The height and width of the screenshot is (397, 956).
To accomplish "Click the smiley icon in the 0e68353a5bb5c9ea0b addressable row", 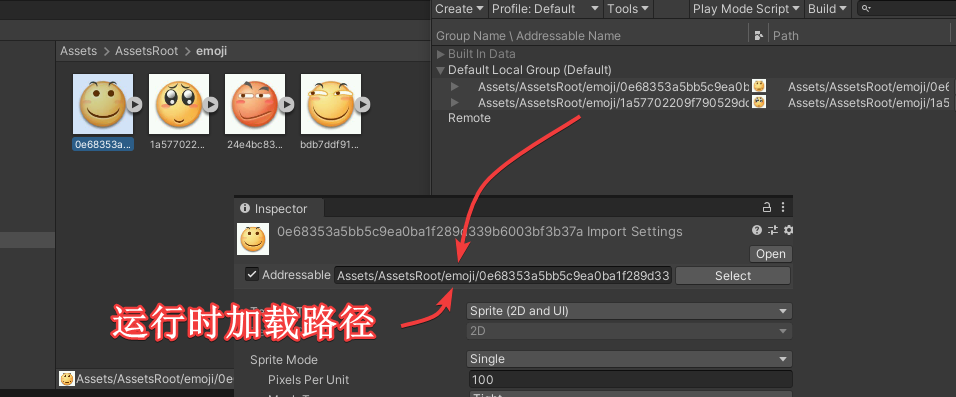I will (758, 86).
